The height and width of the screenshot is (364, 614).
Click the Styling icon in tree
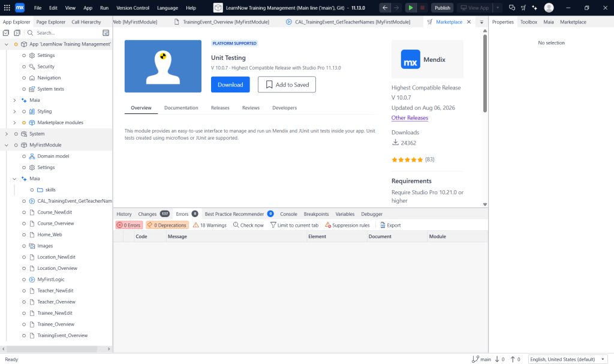point(32,112)
